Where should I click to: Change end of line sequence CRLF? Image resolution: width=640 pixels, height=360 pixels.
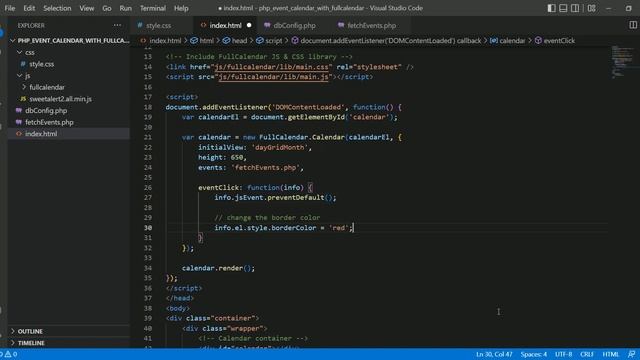pos(587,354)
